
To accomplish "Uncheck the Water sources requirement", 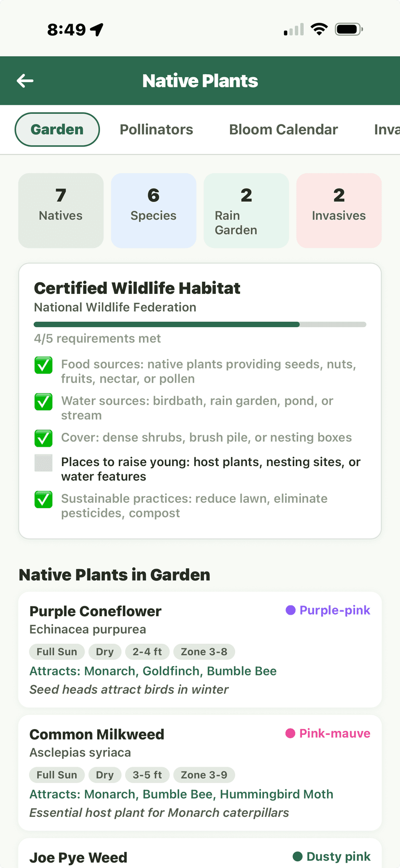I will (43, 401).
